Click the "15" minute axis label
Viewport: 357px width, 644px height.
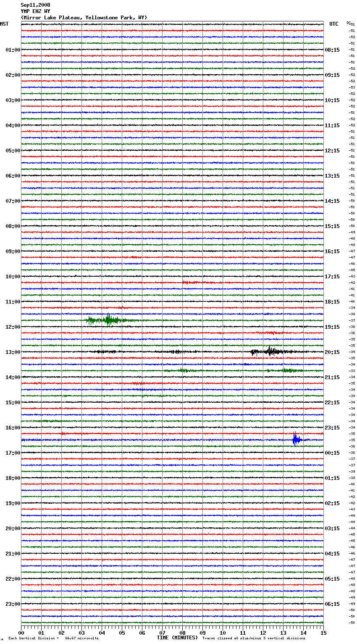click(x=323, y=633)
